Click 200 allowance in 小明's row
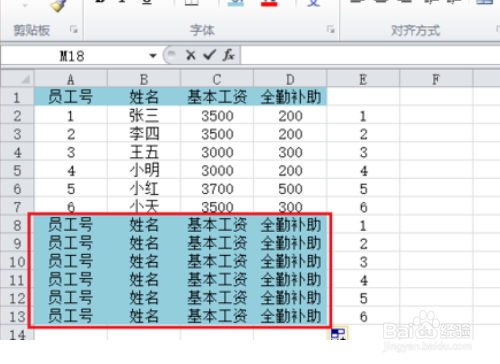This screenshot has height=364, width=500. click(x=290, y=170)
